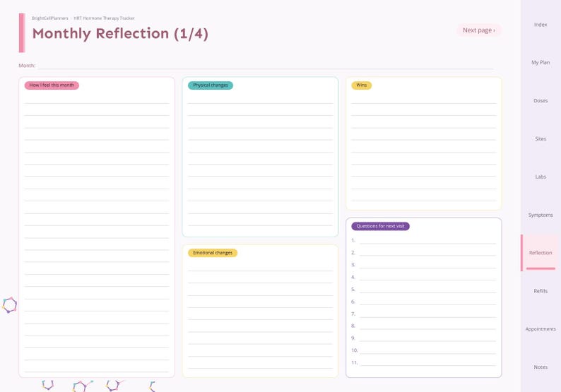Switch to the Doses tab
561x392 pixels.
point(541,101)
